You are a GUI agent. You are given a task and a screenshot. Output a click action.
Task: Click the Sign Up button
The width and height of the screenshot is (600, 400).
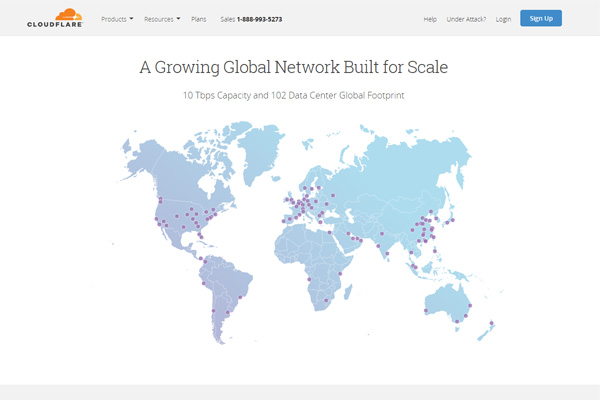pyautogui.click(x=541, y=18)
